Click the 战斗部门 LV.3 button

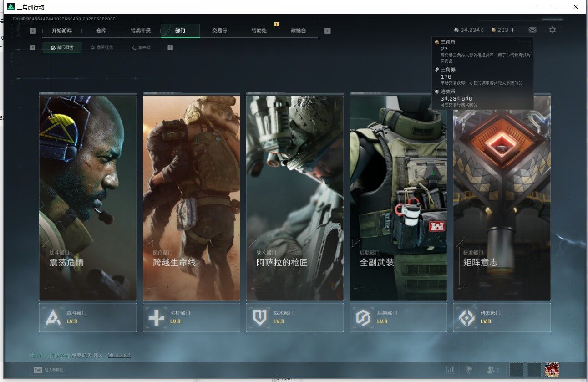click(88, 317)
